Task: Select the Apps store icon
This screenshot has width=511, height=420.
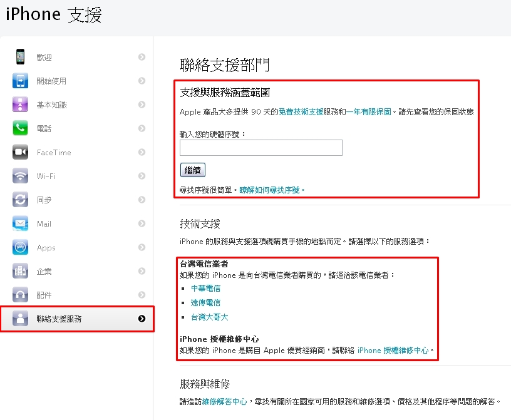Action: point(20,247)
